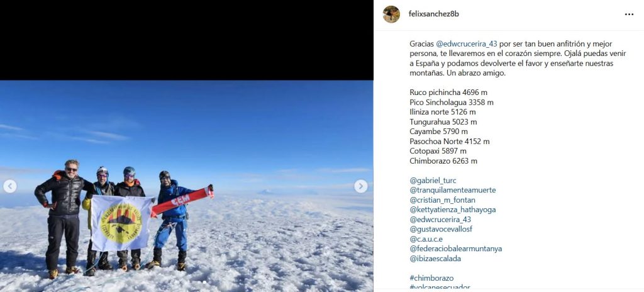The width and height of the screenshot is (644, 292).
Task: Click the felixsanchez8b username
Action: point(434,14)
